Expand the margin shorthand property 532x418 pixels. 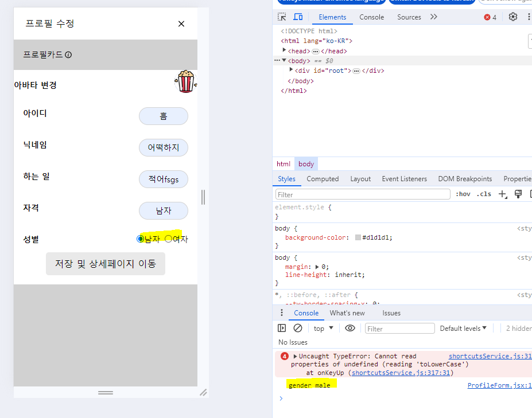(317, 267)
